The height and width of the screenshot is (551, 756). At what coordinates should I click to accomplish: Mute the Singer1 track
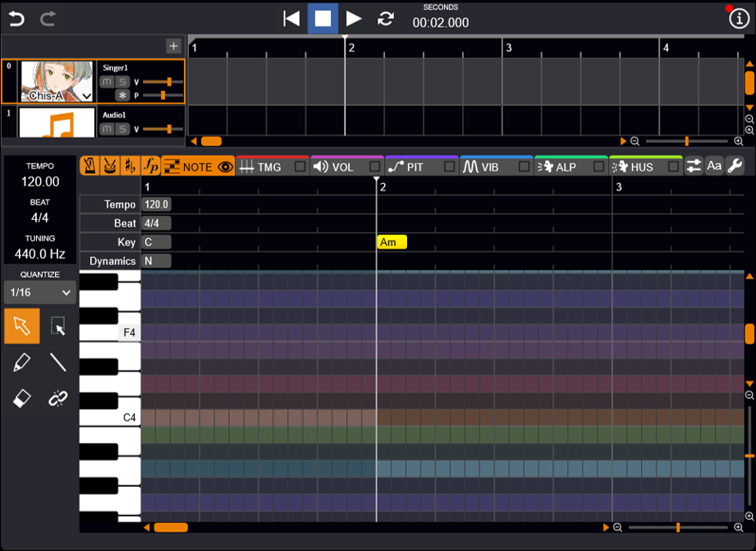coord(107,82)
